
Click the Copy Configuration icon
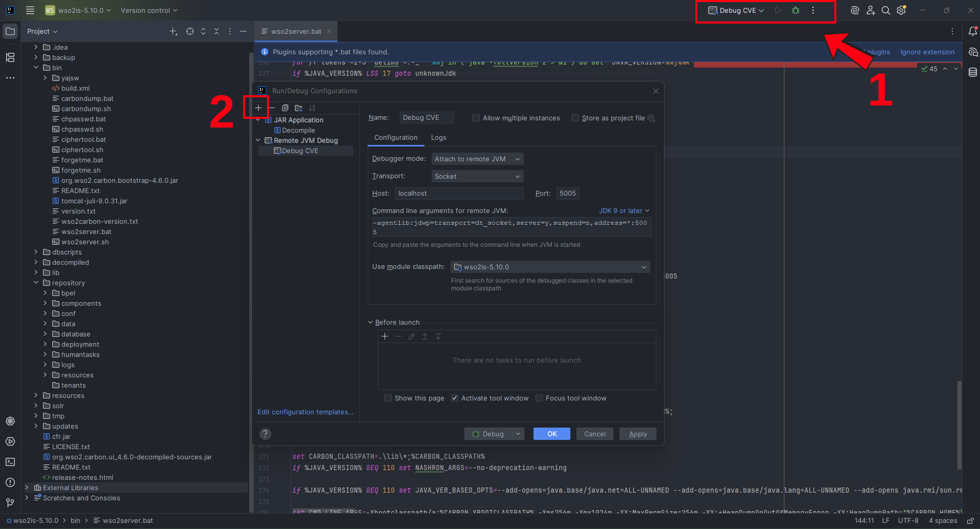coord(285,108)
